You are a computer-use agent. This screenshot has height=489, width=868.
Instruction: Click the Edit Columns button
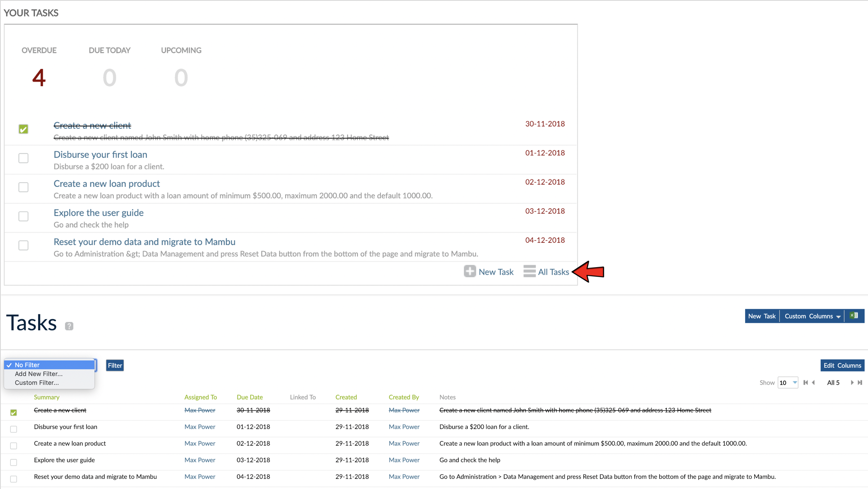click(x=842, y=365)
